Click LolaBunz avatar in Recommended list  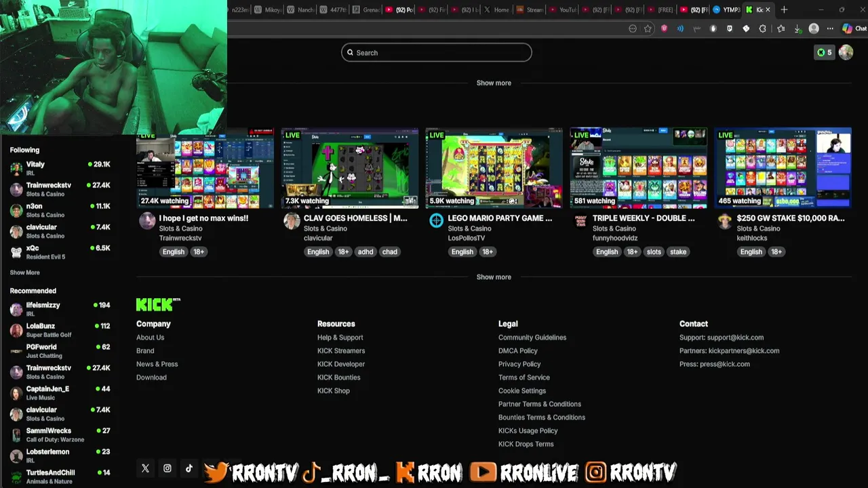pos(16,330)
